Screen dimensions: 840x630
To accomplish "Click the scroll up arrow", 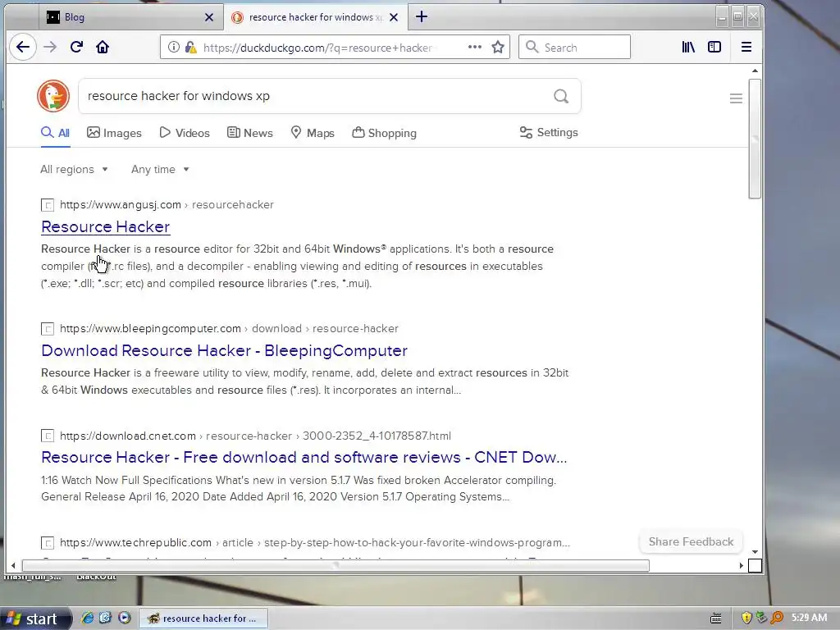I will (x=755, y=71).
